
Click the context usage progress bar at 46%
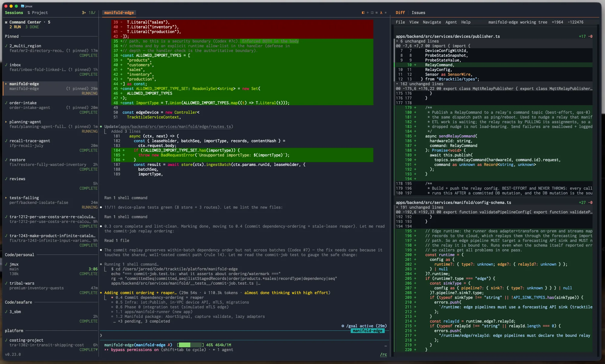pyautogui.click(x=190, y=345)
